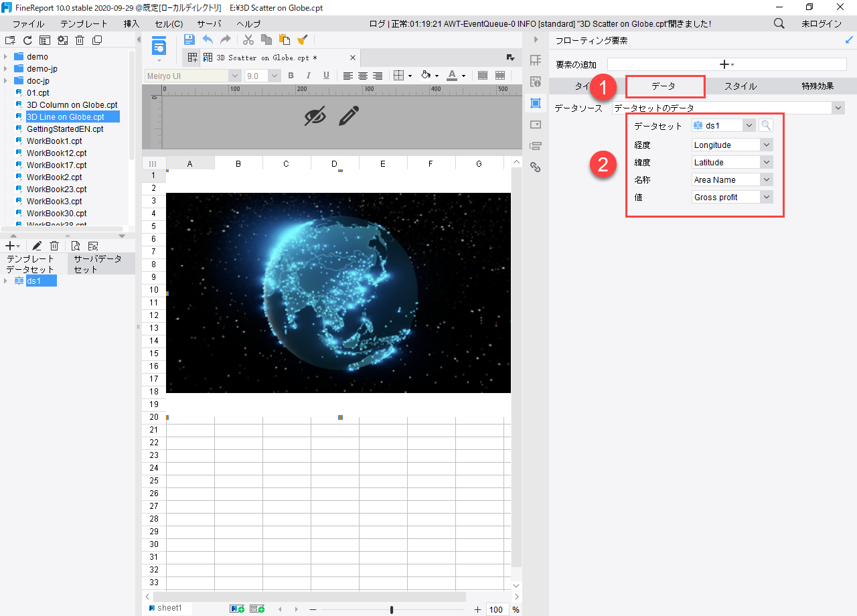
Task: Open widget settings icon in right sidebar
Action: click(x=535, y=125)
